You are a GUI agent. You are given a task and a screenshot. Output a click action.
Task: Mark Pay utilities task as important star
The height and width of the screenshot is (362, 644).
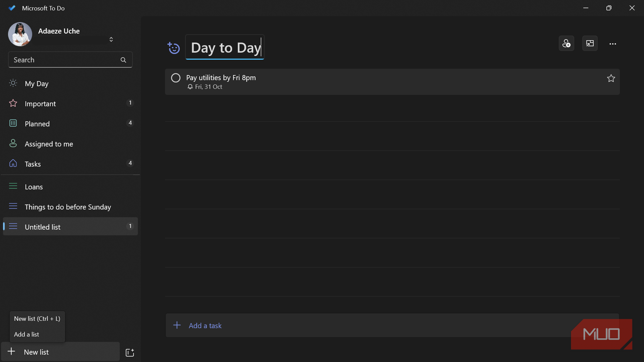[x=611, y=78]
